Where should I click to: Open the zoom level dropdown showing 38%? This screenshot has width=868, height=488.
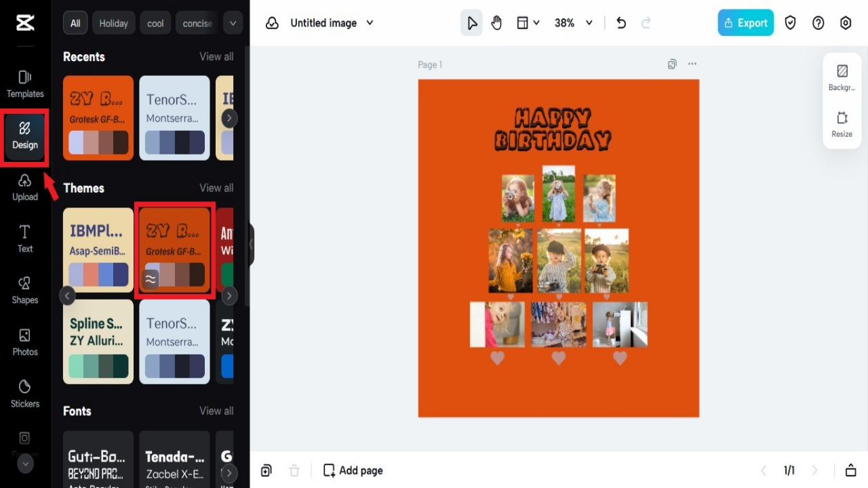(x=572, y=22)
